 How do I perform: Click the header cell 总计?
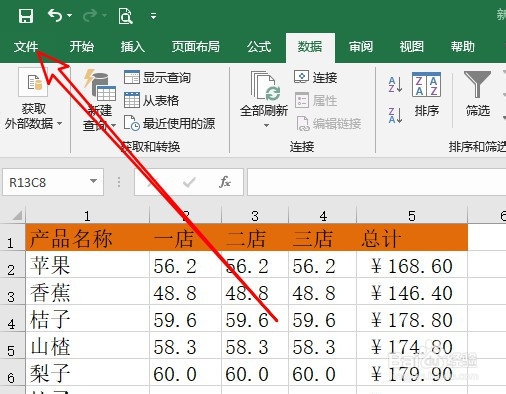[412, 238]
